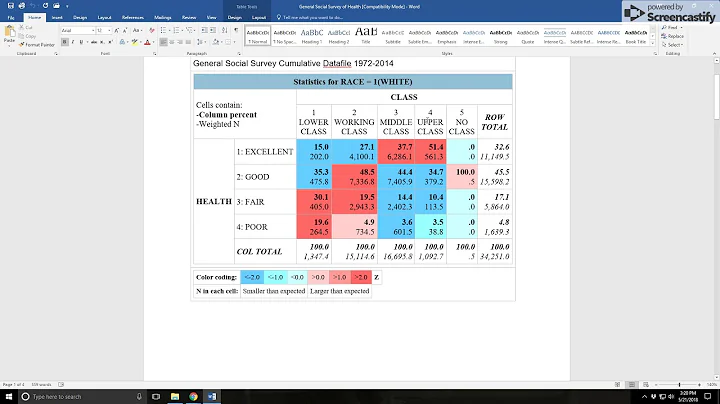
Task: Open the Customize Quick Access Toolbar arrow
Action: (x=67, y=6)
